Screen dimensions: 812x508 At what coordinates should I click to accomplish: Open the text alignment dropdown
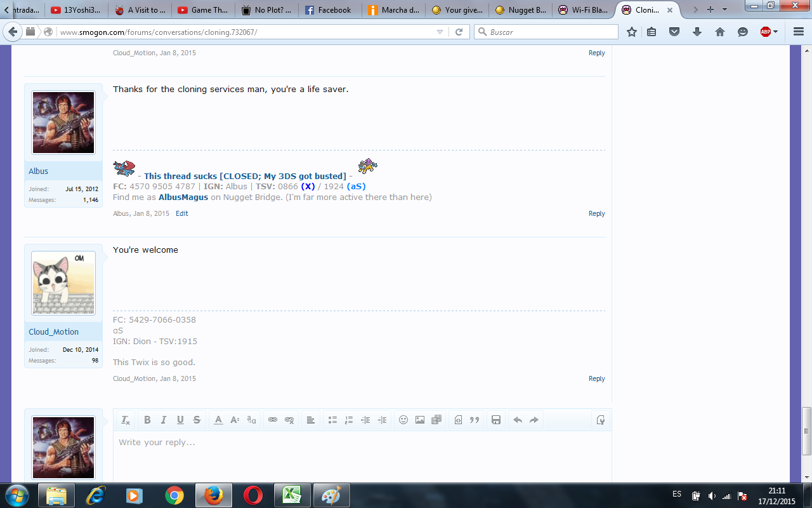point(311,420)
